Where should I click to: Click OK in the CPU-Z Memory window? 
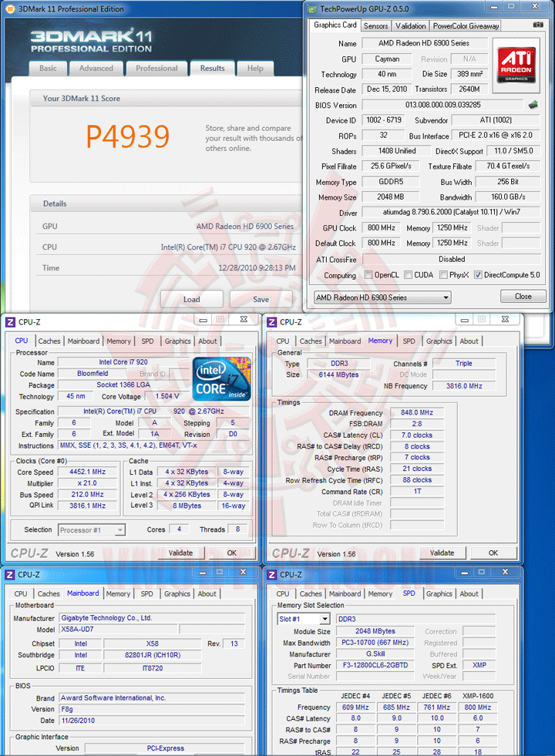[x=493, y=553]
